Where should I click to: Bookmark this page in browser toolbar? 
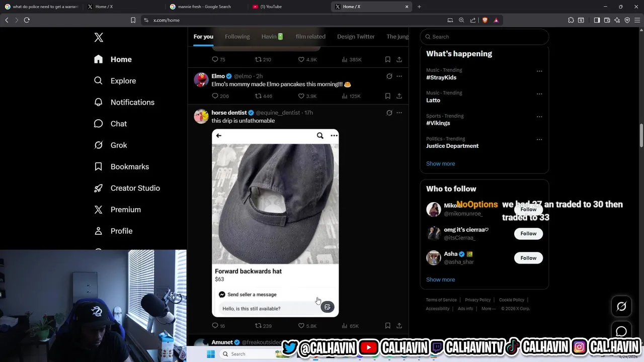[x=133, y=20]
